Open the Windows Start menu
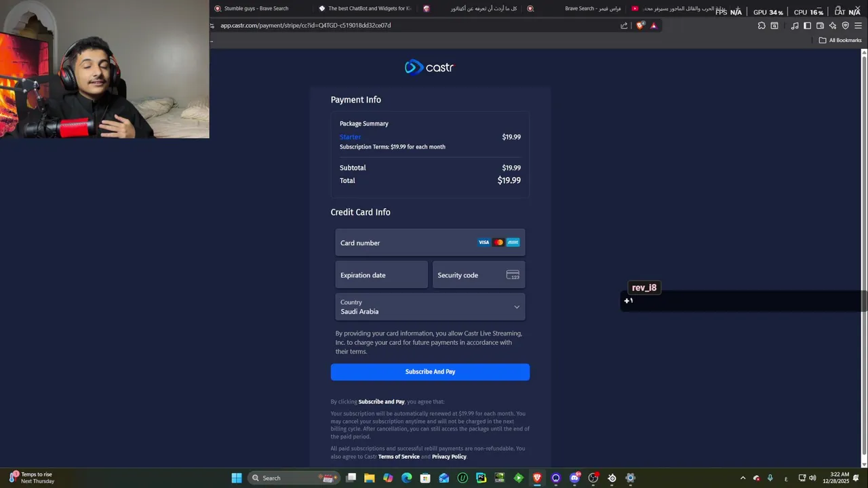 [237, 478]
